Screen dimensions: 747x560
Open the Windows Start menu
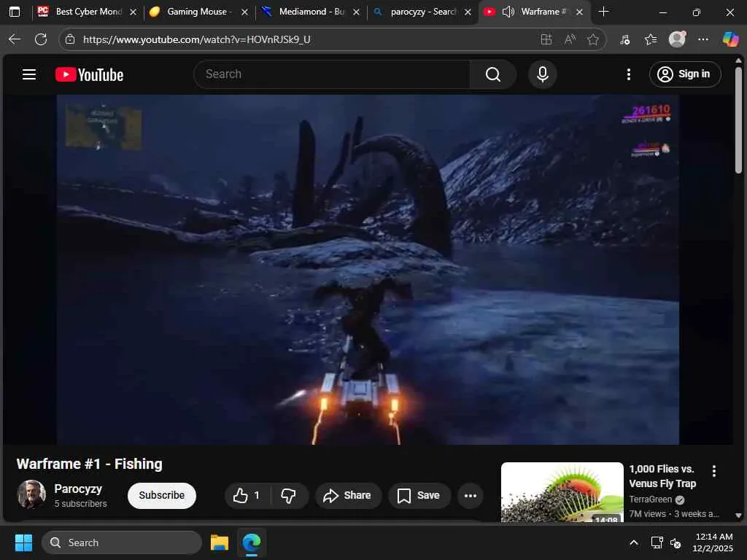coord(23,542)
